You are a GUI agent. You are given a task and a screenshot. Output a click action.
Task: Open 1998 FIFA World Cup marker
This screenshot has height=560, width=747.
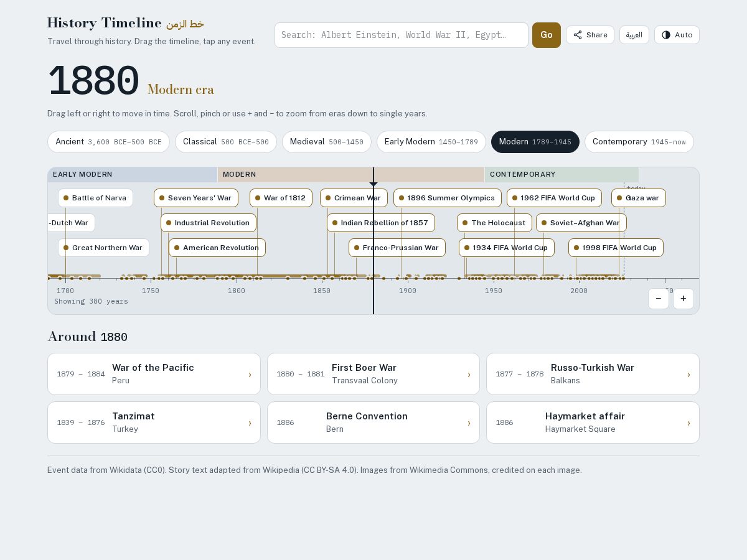coord(616,248)
